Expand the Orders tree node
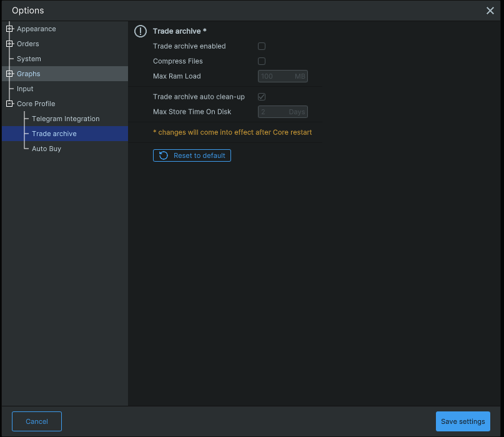 tap(9, 44)
